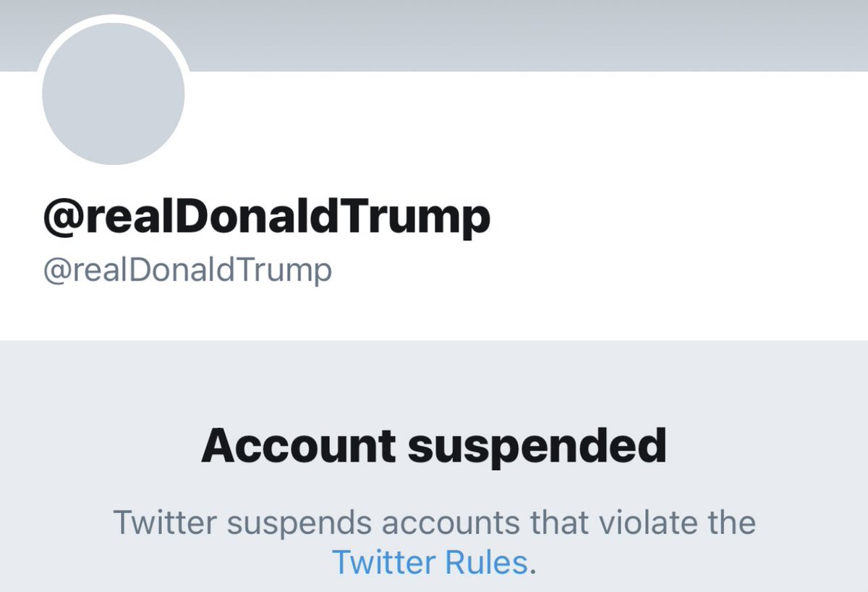Click the word "suspended" in the heading
This screenshot has height=592, width=868.
coord(537,447)
